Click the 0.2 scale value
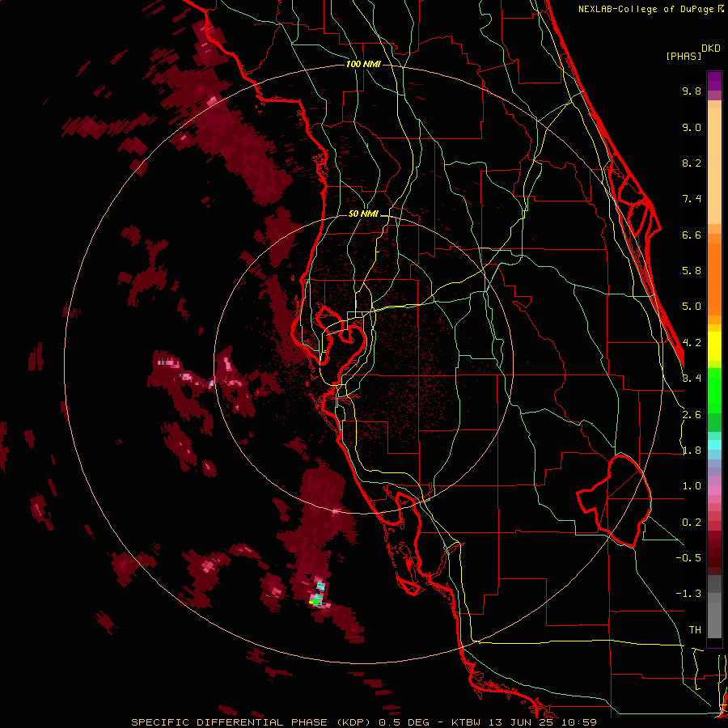Viewport: 728px width, 728px height. [x=692, y=523]
